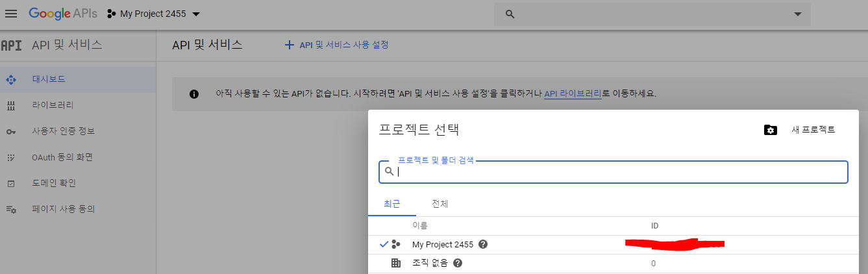Select My Project 2455 row in list
This screenshot has height=274, width=868.
coord(614,245)
